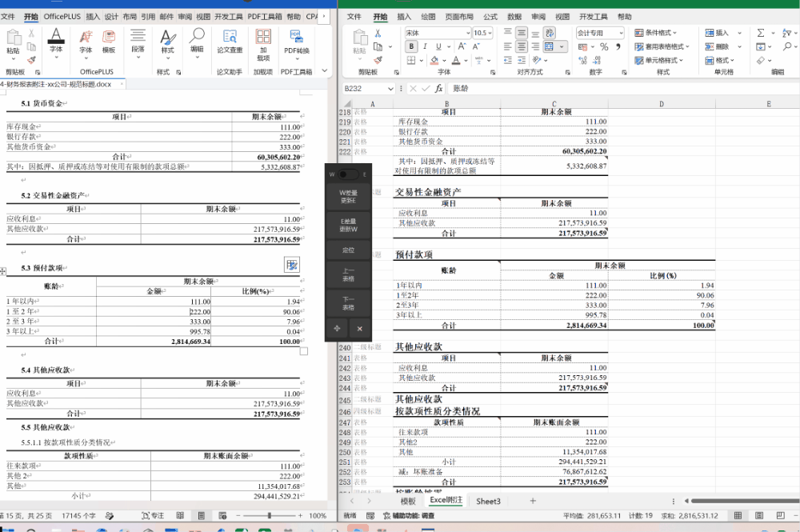The height and width of the screenshot is (532, 800).
Task: Click Excel Page Break Preview view icon
Action: click(x=780, y=516)
